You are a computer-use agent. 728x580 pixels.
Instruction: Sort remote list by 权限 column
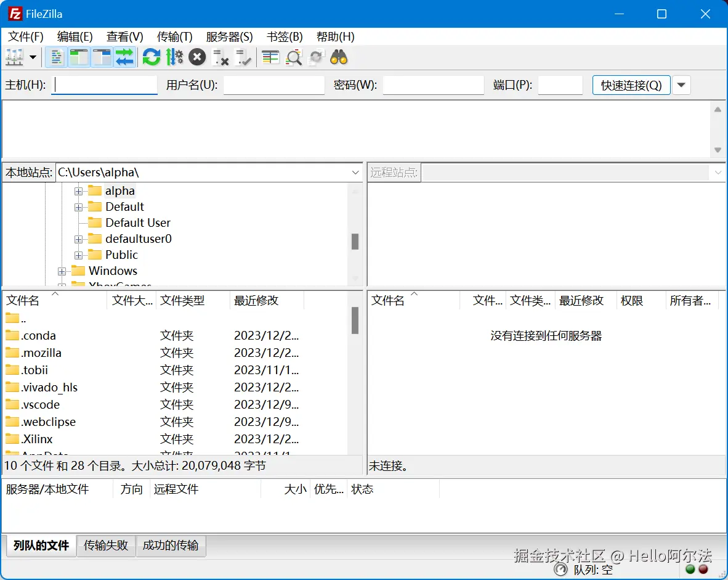coord(641,300)
